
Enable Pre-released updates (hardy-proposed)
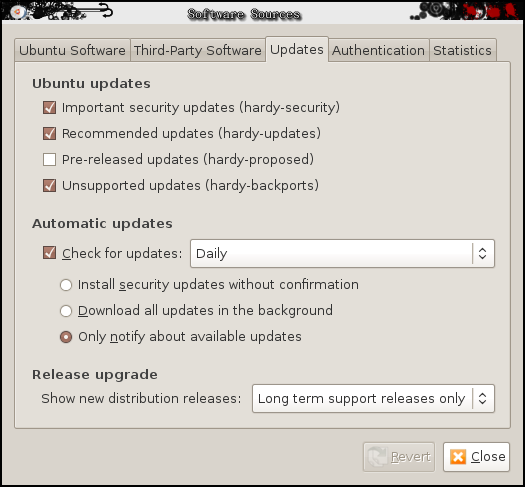tap(49, 159)
